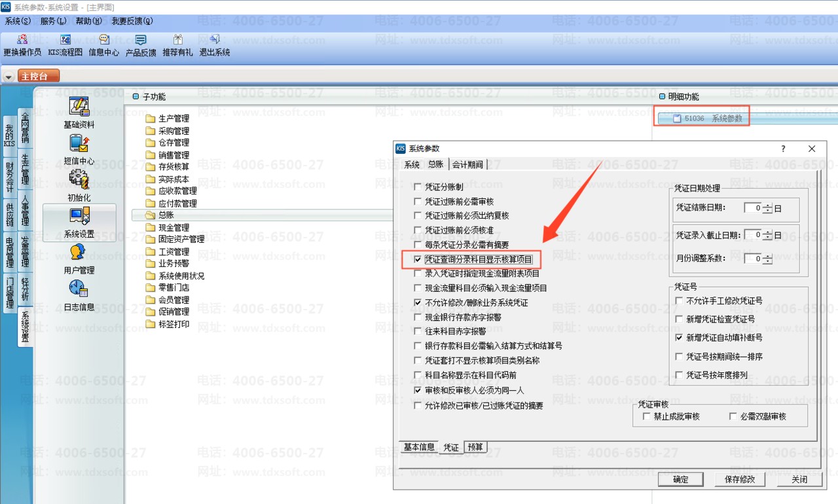838x504 pixels.
Task: Click the 实际成本 folder icon
Action: coord(151,179)
